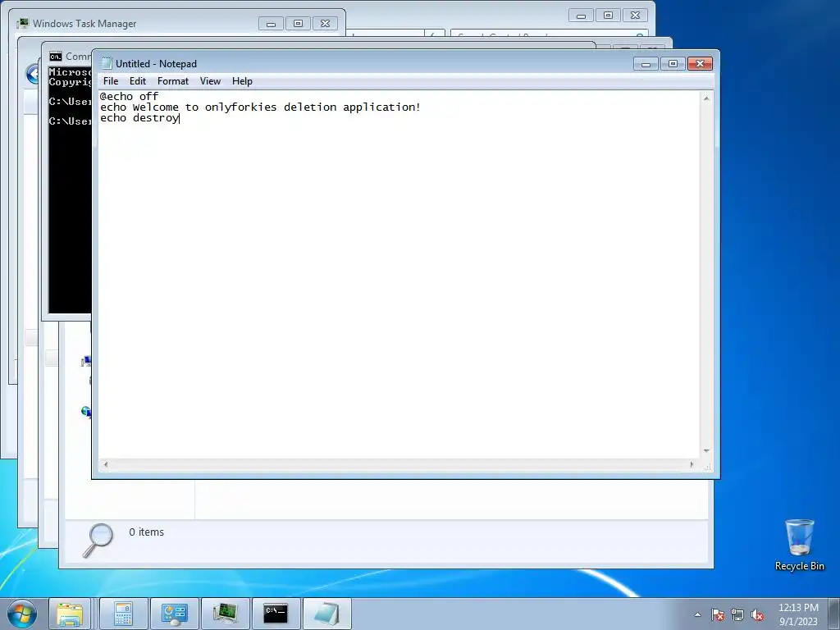Minimize the Notepad window
The height and width of the screenshot is (630, 840).
click(x=646, y=64)
